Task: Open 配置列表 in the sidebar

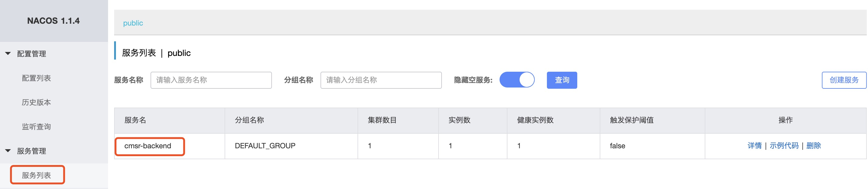Action: [x=36, y=78]
